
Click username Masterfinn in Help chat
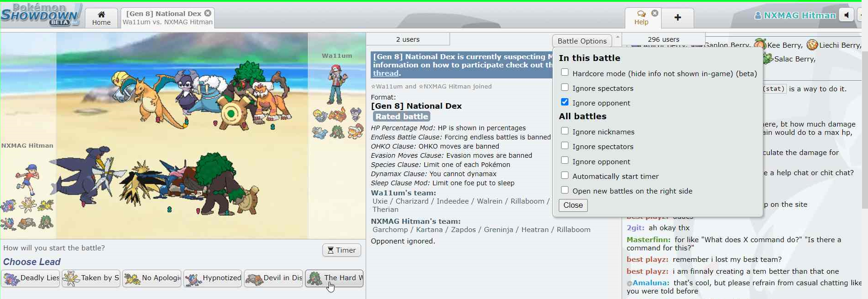click(x=648, y=240)
